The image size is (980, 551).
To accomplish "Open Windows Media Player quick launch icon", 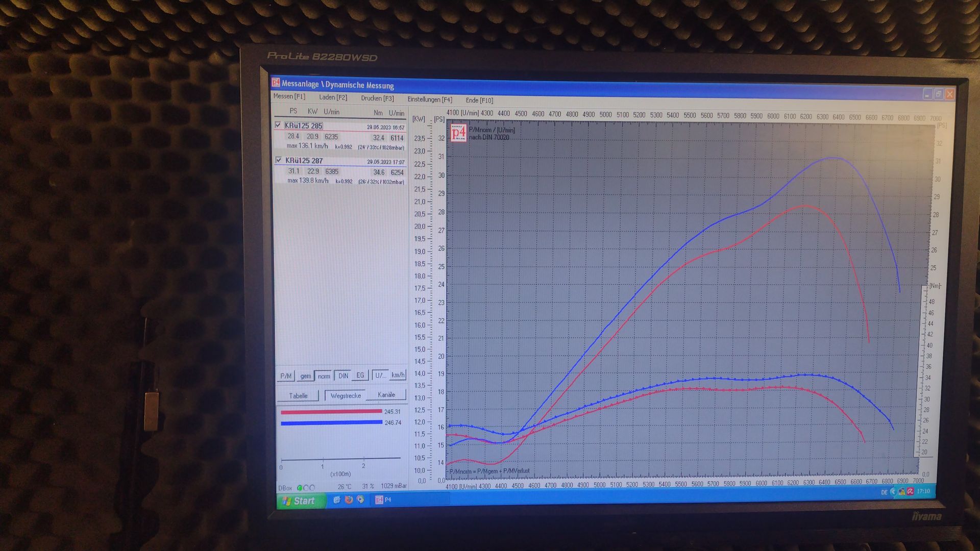I will click(360, 500).
